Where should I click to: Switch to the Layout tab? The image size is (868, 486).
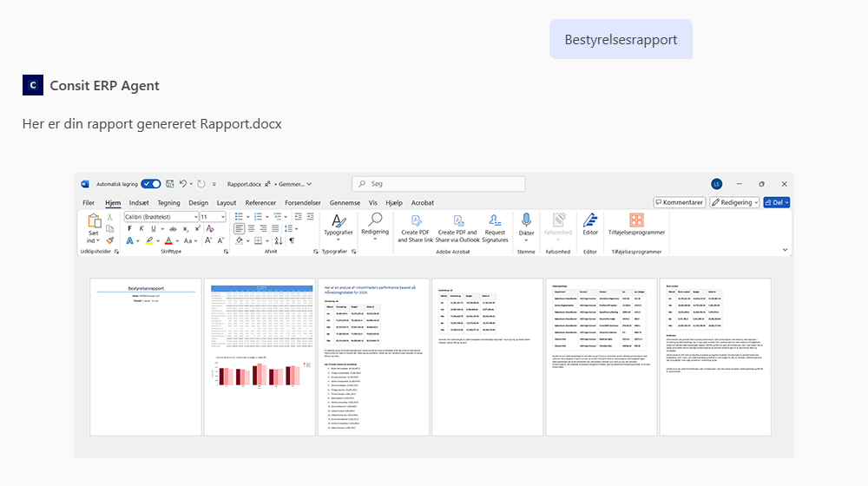tap(227, 203)
